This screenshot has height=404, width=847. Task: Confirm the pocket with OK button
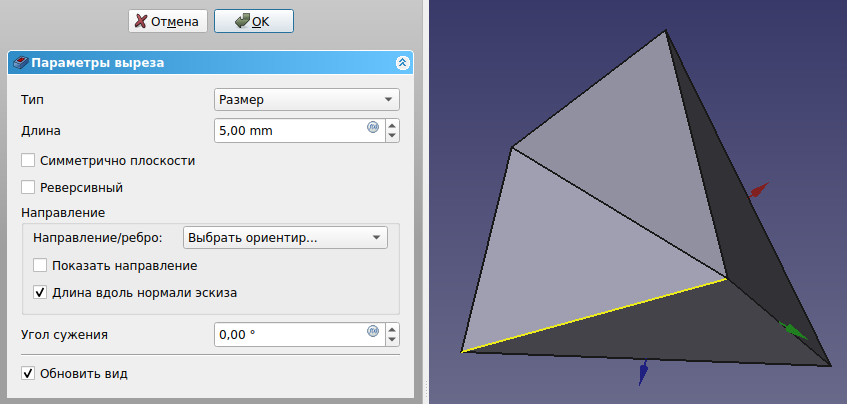[x=254, y=22]
